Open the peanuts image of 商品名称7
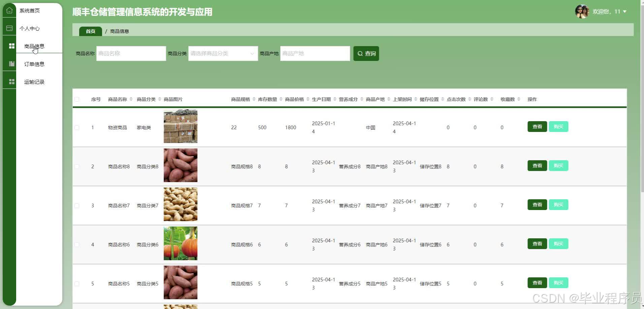Viewport: 644px width, 309px height. coord(181,204)
